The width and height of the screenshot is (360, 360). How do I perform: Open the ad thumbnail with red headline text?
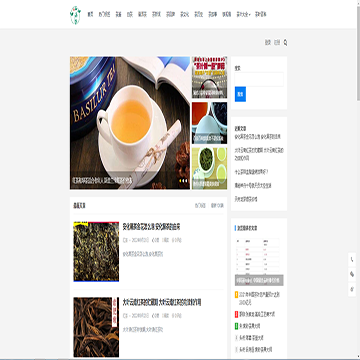click(x=209, y=77)
